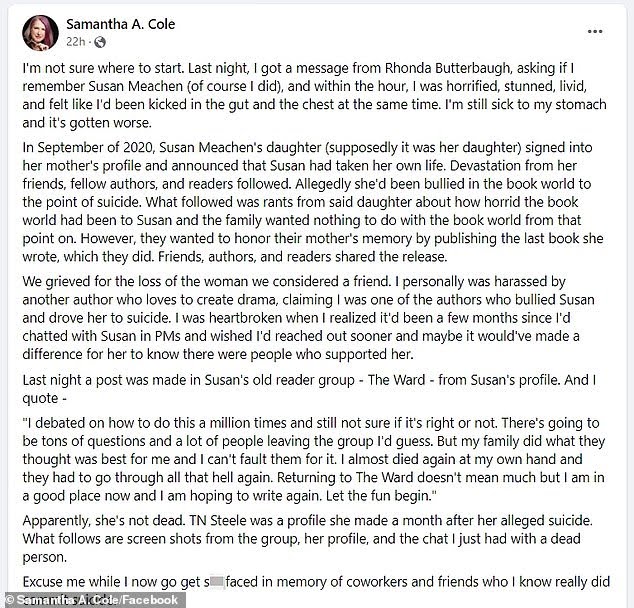Click the globe public privacy icon
This screenshot has width=634, height=608.
tap(98, 42)
